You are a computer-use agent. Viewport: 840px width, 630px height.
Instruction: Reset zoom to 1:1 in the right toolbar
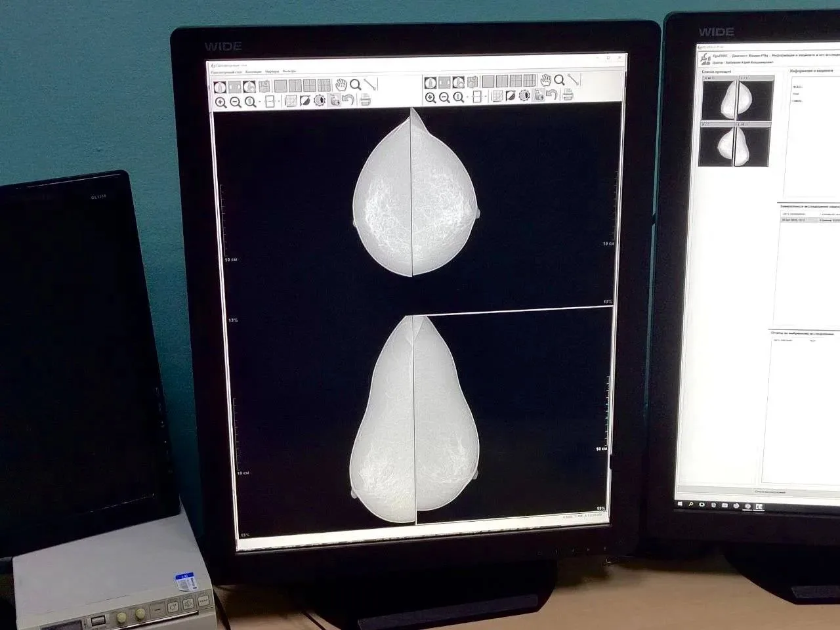point(459,98)
